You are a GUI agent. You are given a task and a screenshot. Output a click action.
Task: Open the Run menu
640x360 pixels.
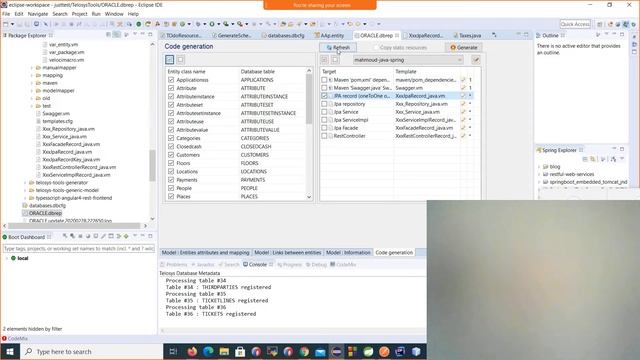point(96,14)
